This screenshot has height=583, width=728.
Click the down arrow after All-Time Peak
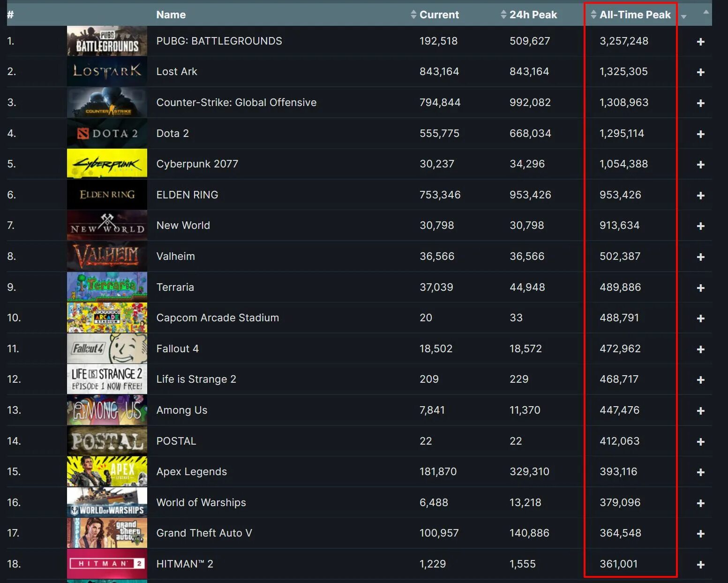(683, 16)
